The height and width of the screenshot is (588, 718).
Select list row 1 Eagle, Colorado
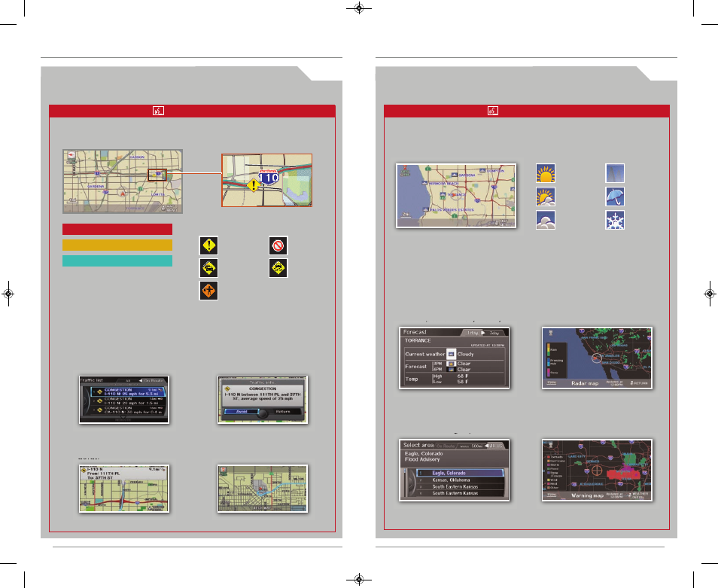(459, 473)
